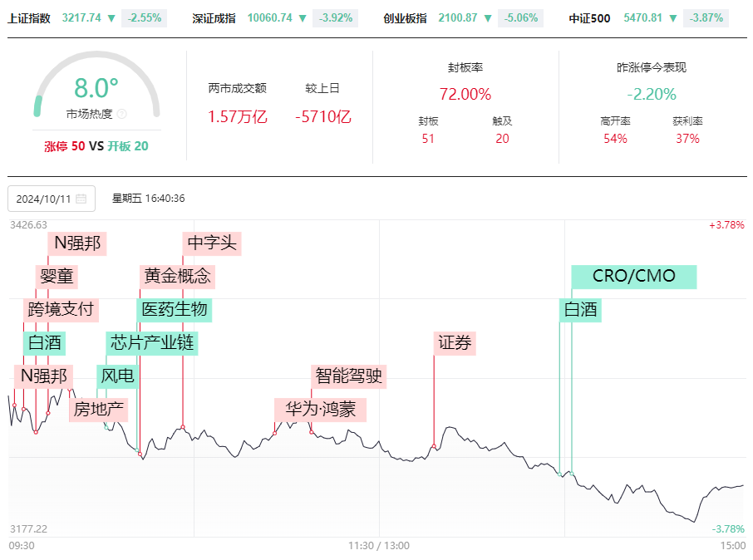Click the down arrow next to 深证成指 10060.74
Screen dimensions: 753x560
(x=303, y=18)
